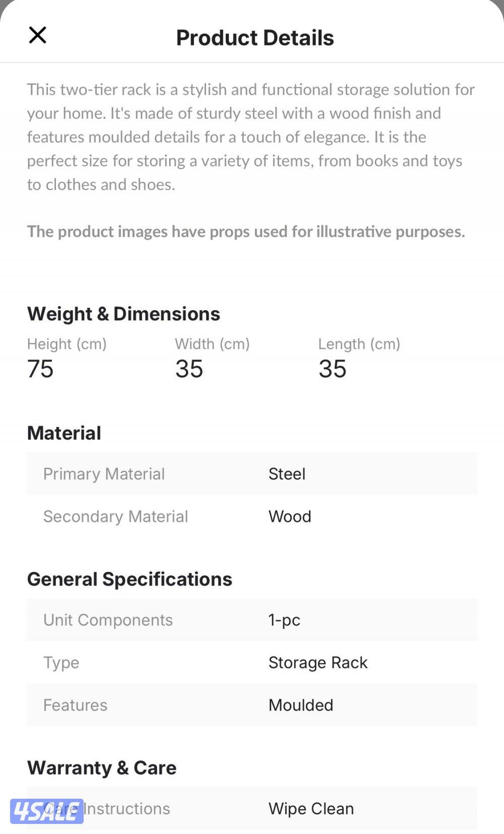Select the Height value 75
Viewport: 504px width, 834px height.
click(40, 369)
